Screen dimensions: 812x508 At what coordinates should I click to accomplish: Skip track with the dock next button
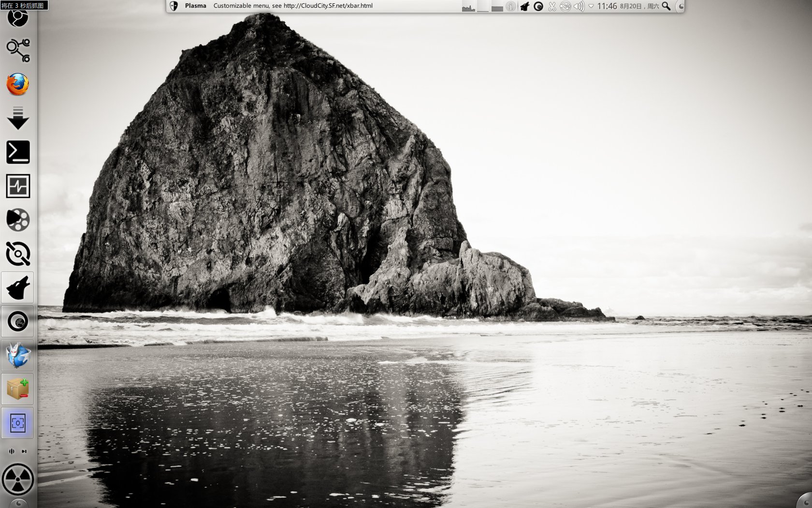point(24,451)
